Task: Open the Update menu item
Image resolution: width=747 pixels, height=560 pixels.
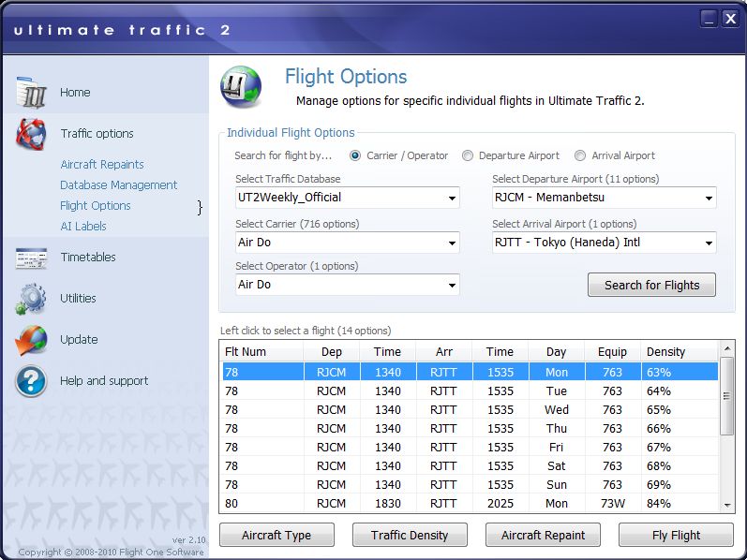Action: [79, 340]
